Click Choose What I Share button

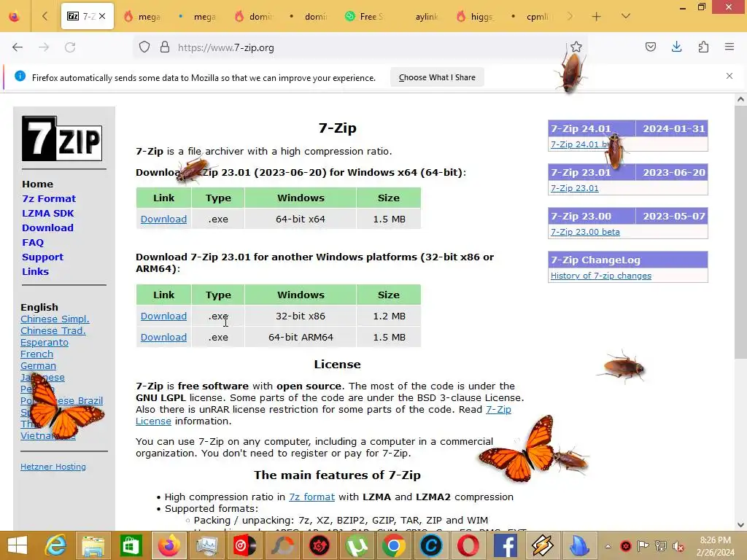coord(437,77)
